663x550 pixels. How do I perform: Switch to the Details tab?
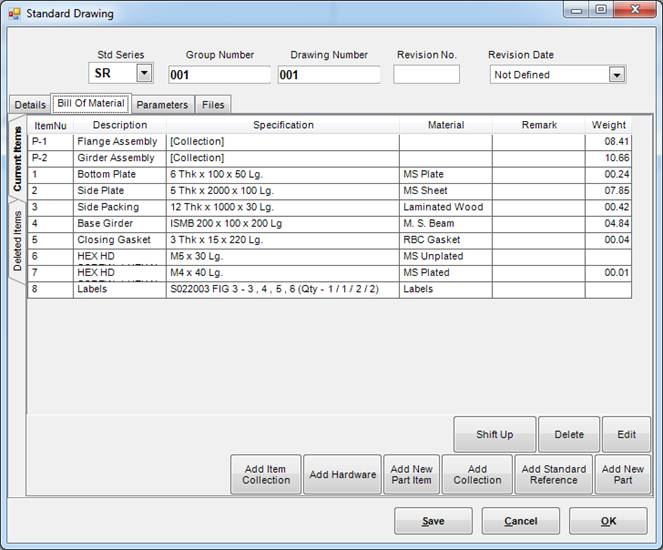point(29,104)
